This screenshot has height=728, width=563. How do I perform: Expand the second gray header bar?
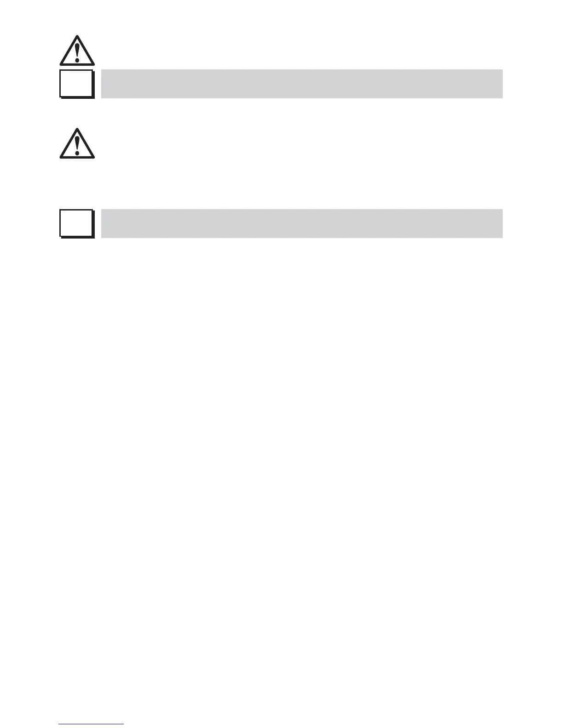pyautogui.click(x=302, y=223)
